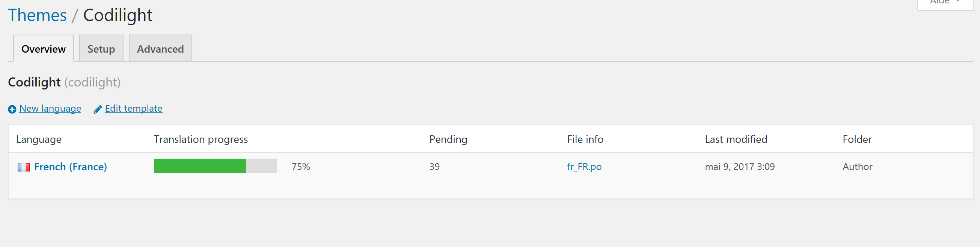Viewport: 980px width, 247px height.
Task: Click the Pending column header
Action: pos(448,139)
